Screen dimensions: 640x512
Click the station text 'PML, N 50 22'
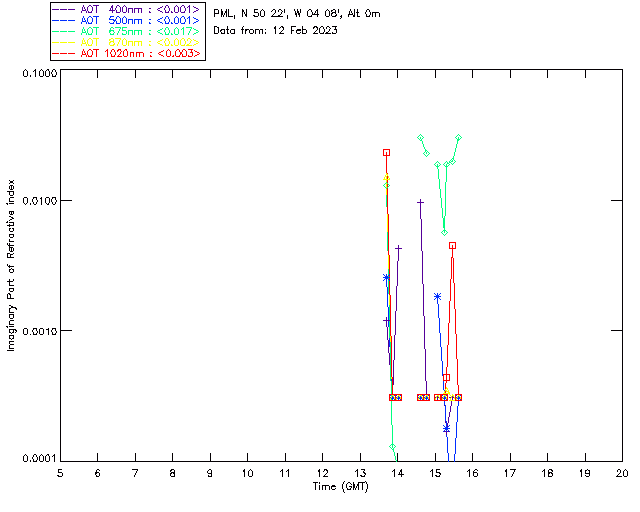click(249, 13)
